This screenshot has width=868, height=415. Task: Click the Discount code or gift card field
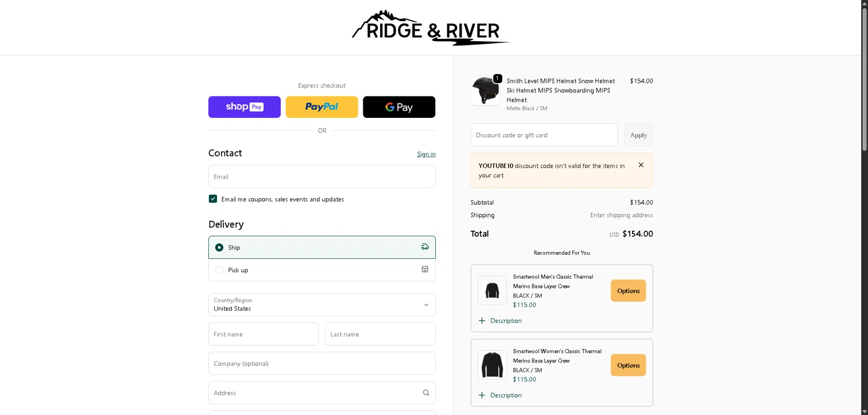tap(544, 135)
